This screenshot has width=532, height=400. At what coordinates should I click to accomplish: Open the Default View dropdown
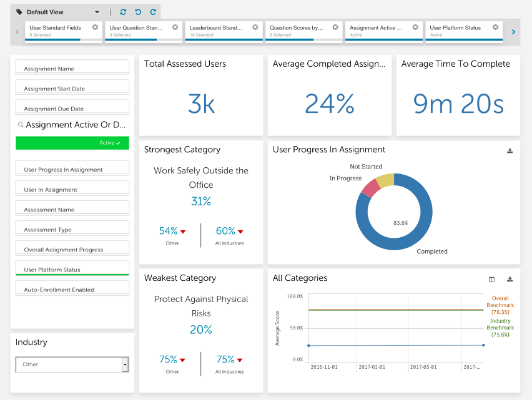pos(97,12)
